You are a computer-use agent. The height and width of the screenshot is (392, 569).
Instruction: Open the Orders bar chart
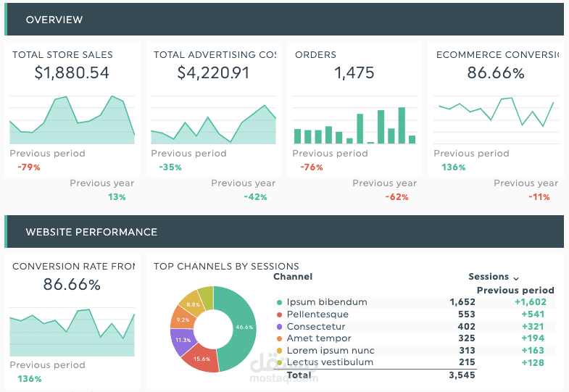click(x=354, y=120)
